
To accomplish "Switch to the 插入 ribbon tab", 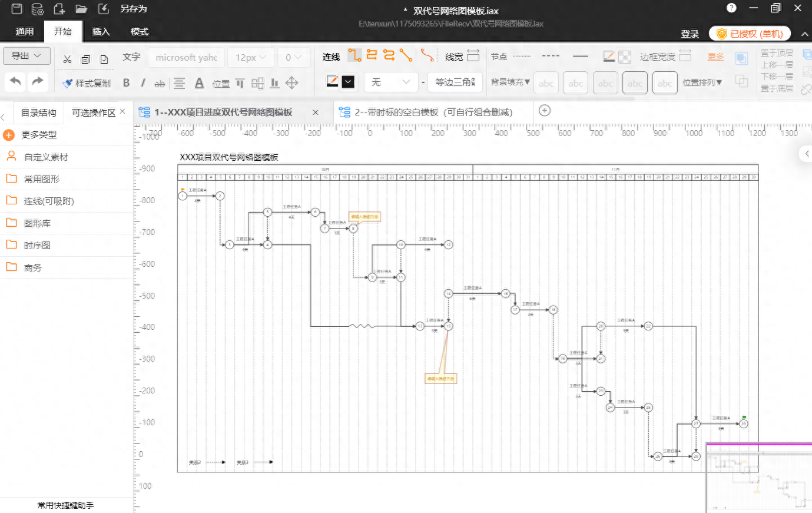I will point(101,32).
